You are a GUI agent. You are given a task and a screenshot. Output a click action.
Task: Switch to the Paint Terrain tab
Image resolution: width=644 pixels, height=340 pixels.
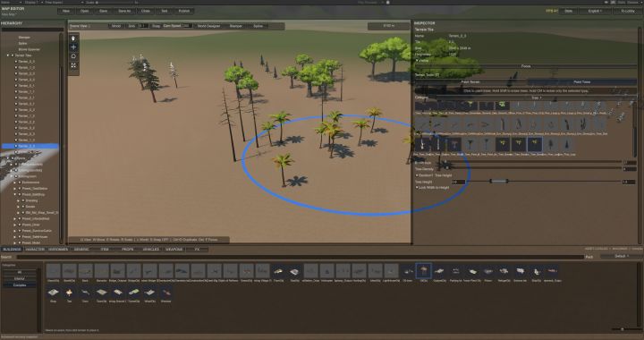(x=470, y=81)
